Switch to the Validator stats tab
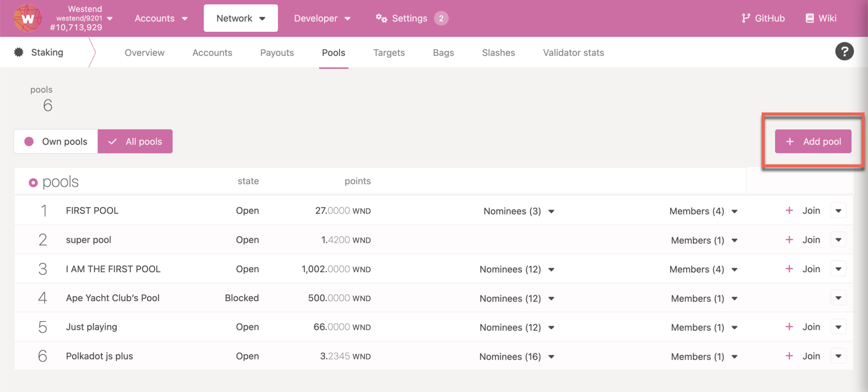The image size is (868, 392). tap(573, 52)
